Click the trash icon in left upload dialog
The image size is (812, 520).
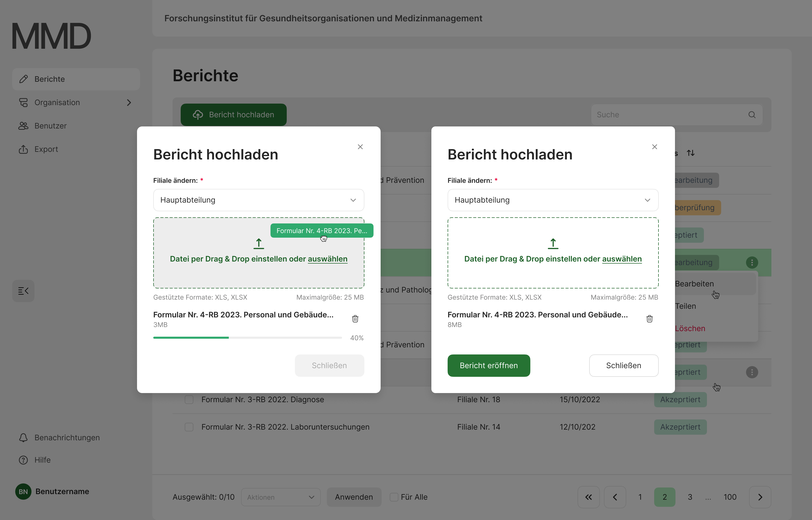click(x=355, y=319)
